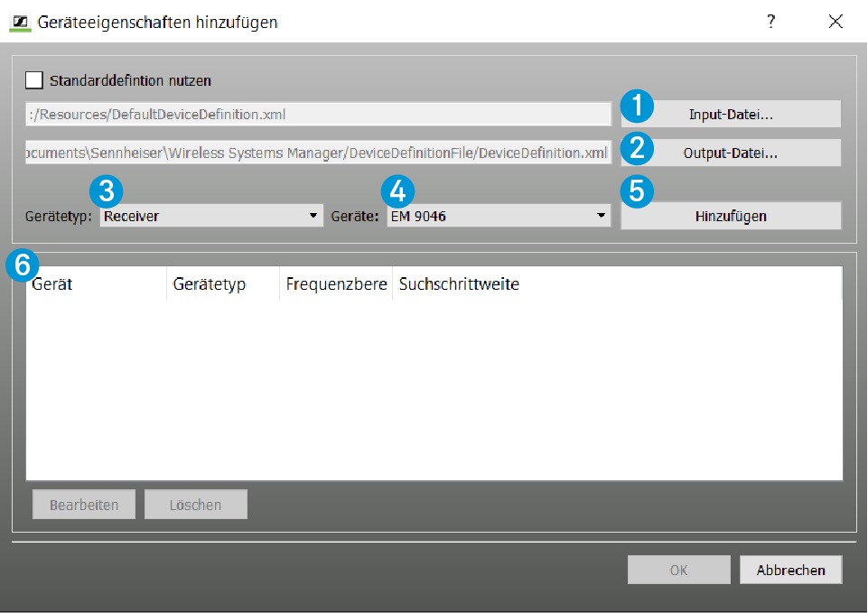Viewport: 868px width, 613px height.
Task: Open the Gerätetyp dropdown showing Receiver
Action: coord(210,216)
